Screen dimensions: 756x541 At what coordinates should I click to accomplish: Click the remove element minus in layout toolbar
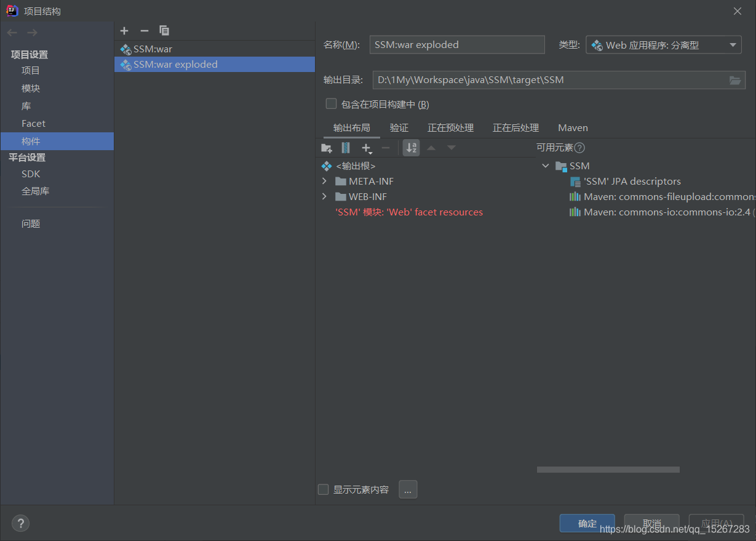[x=386, y=148]
